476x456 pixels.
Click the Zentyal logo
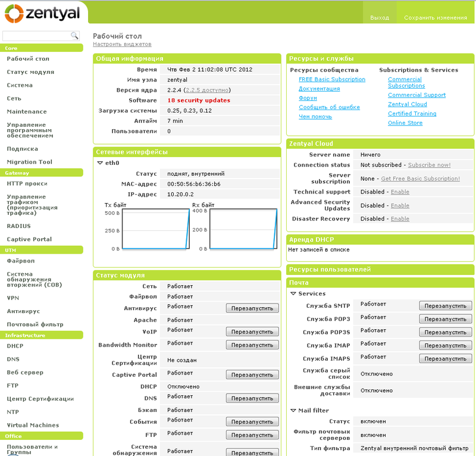(x=42, y=12)
